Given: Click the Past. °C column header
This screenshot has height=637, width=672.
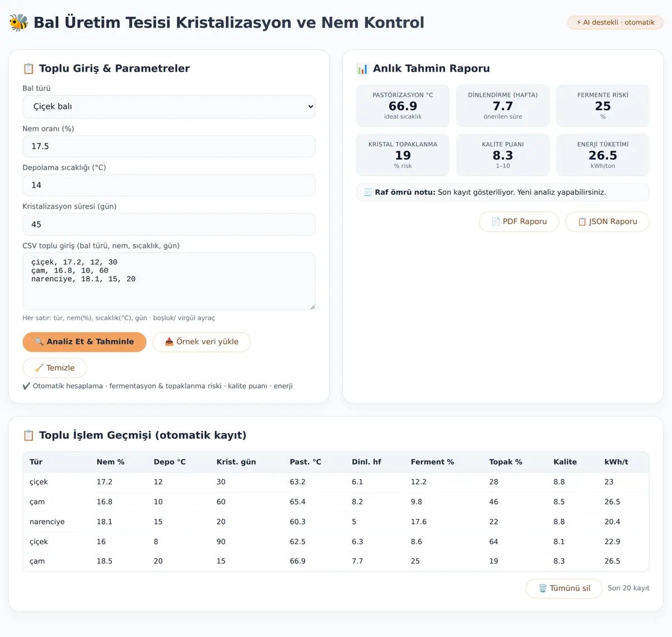Looking at the screenshot, I should pyautogui.click(x=305, y=462).
